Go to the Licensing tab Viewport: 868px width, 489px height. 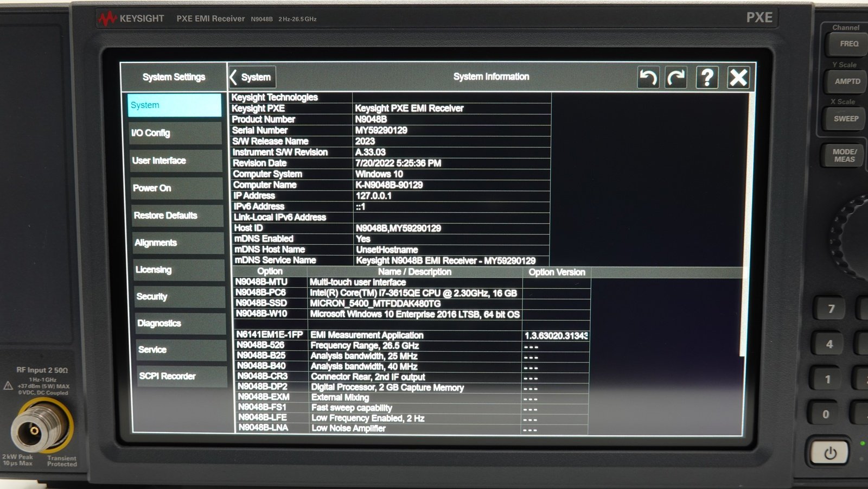180,270
